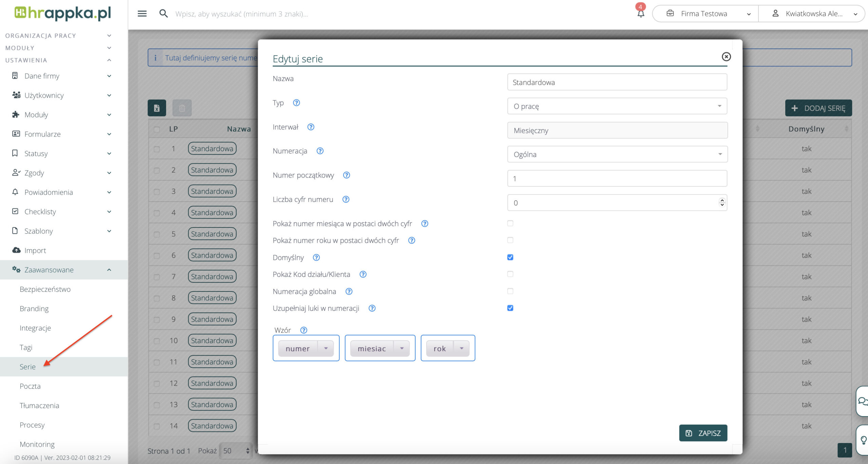Click the Liczba cyfr numeru stepper arrows
Viewport: 868px width, 464px height.
[722, 203]
